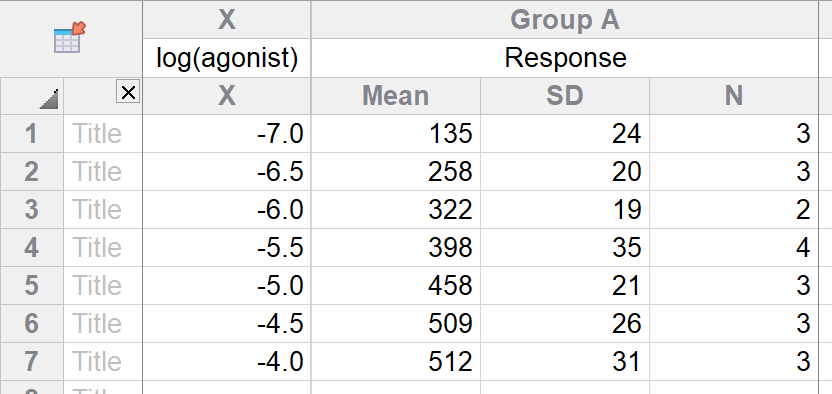Select the Group A column header
The height and width of the screenshot is (394, 832).
click(x=565, y=20)
